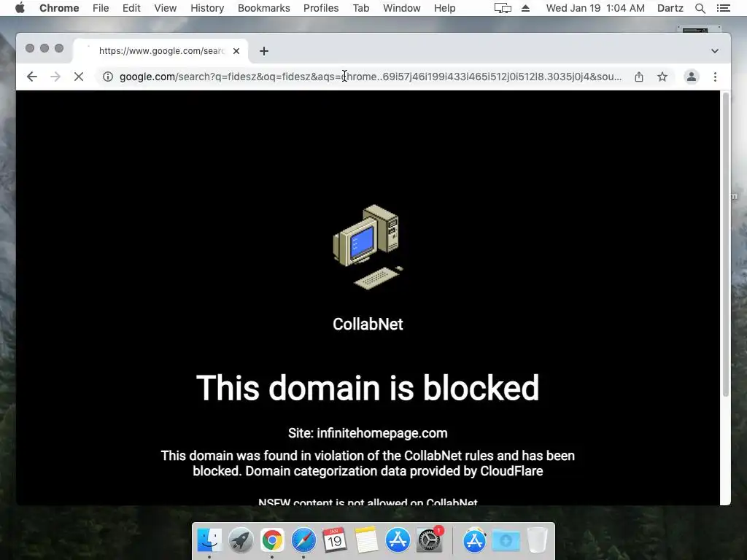Open Spotlight search in menu bar
The height and width of the screenshot is (560, 747).
pos(700,8)
